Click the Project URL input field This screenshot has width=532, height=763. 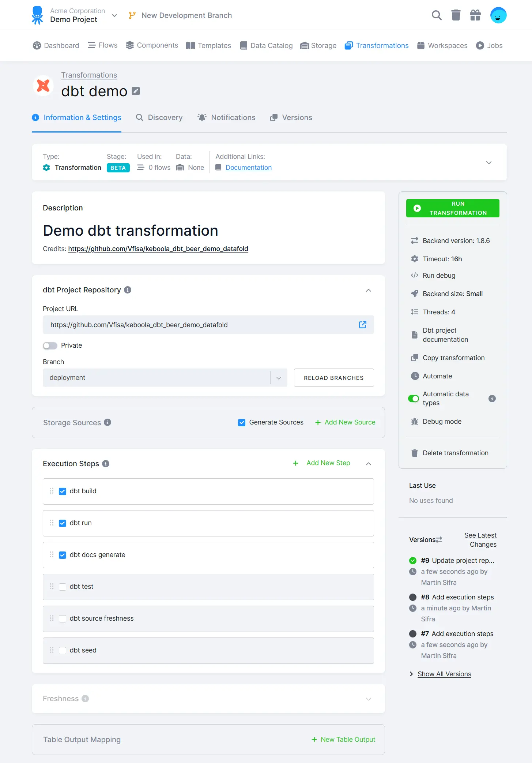(201, 325)
